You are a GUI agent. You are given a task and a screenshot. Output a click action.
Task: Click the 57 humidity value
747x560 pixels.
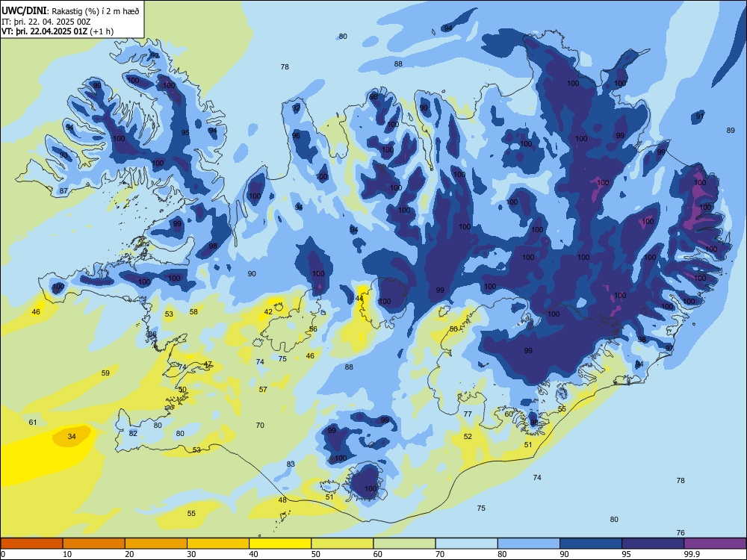(263, 389)
